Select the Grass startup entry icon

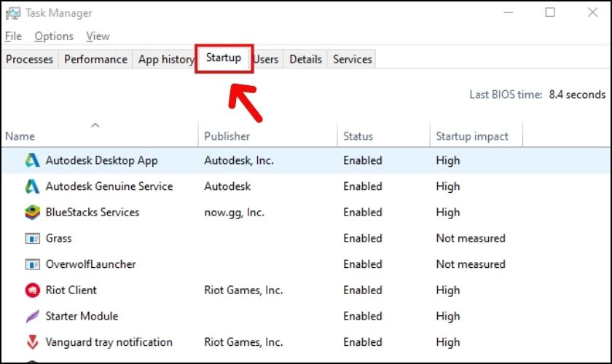(x=32, y=239)
